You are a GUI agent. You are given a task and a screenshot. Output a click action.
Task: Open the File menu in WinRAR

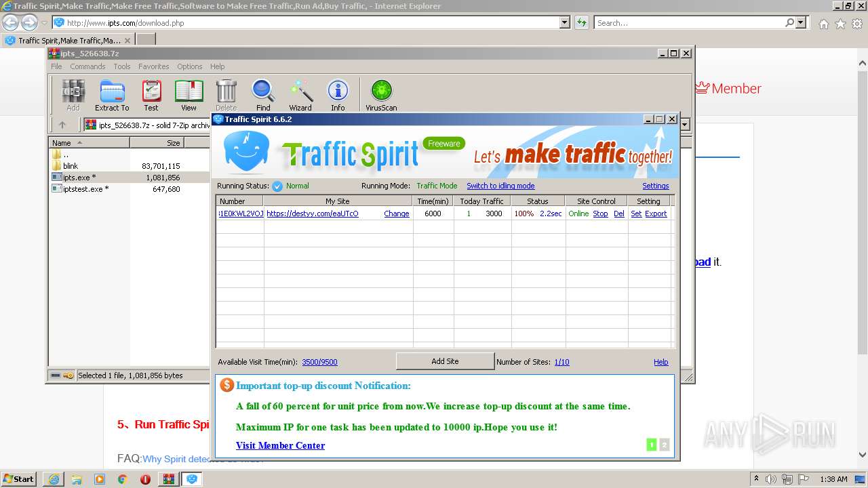point(56,66)
